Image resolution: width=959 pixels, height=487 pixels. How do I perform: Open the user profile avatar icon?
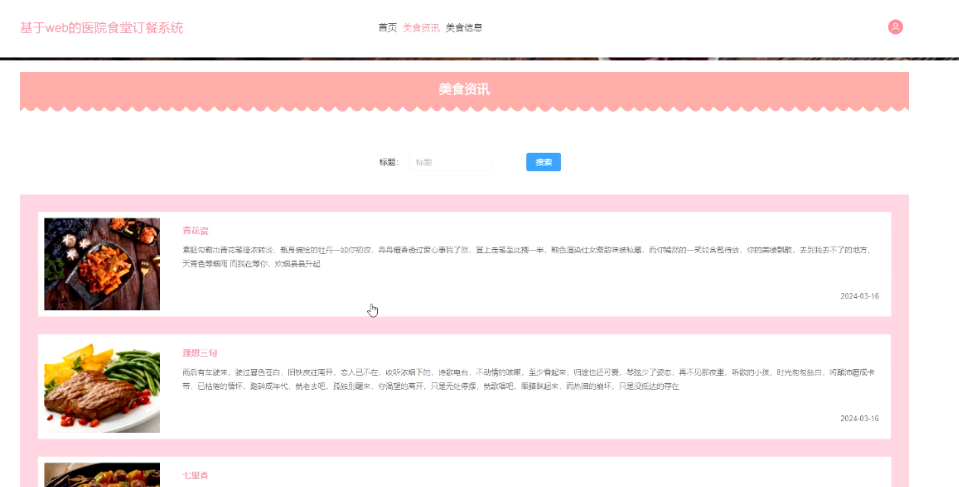coord(895,27)
